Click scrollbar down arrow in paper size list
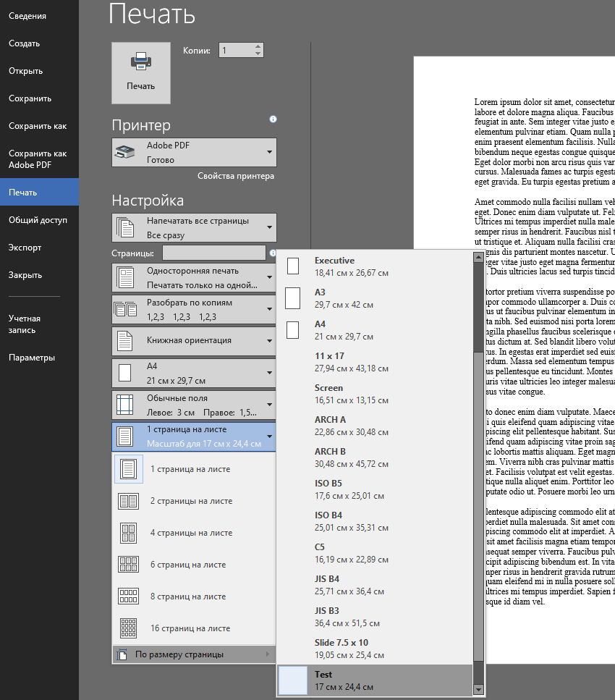The width and height of the screenshot is (615, 700). 478,690
